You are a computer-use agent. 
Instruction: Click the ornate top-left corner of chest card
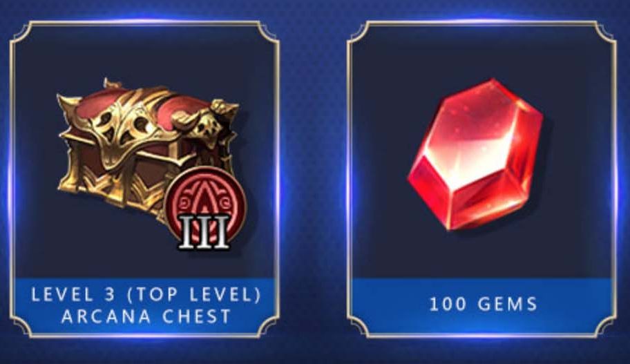click(22, 33)
